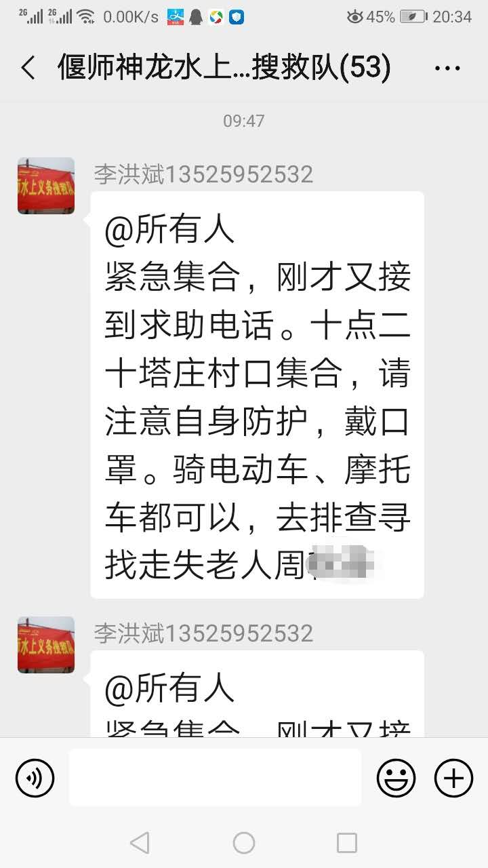Viewport: 488px width, 868px height.
Task: Switch to voice input mode
Action: coord(35,777)
